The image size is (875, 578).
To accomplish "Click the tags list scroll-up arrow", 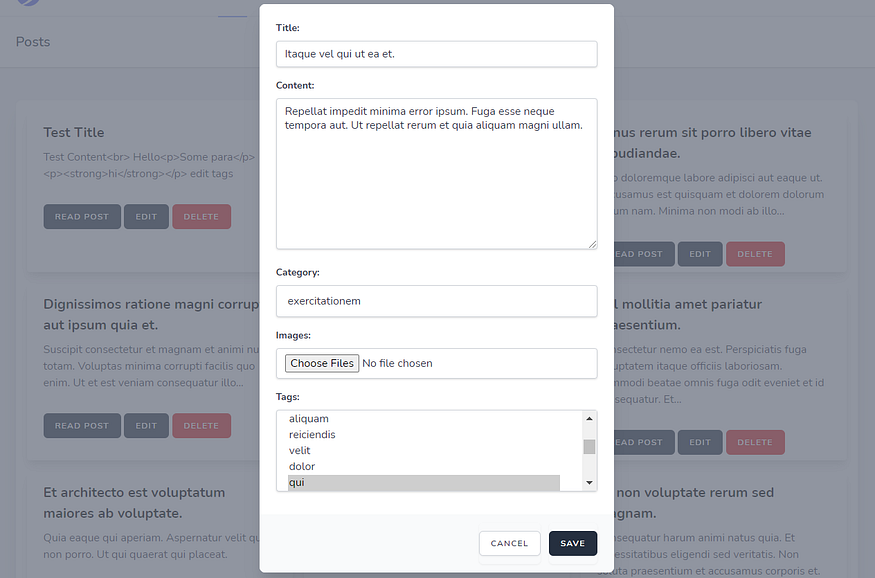I will tap(589, 418).
